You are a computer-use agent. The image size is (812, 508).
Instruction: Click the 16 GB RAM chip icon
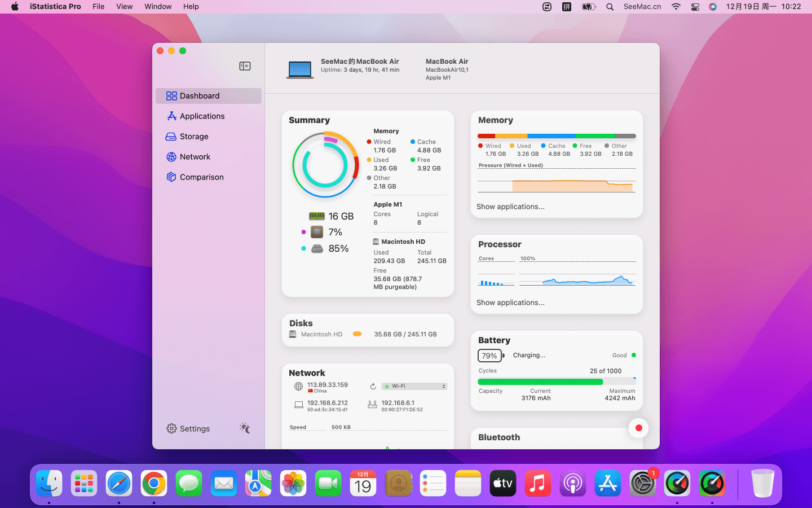coord(317,216)
